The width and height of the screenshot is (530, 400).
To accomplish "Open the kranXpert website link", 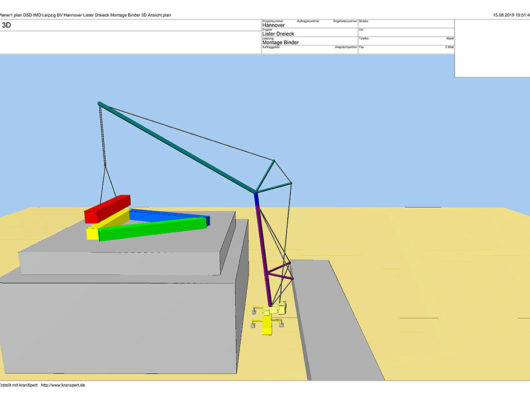I will [x=63, y=385].
